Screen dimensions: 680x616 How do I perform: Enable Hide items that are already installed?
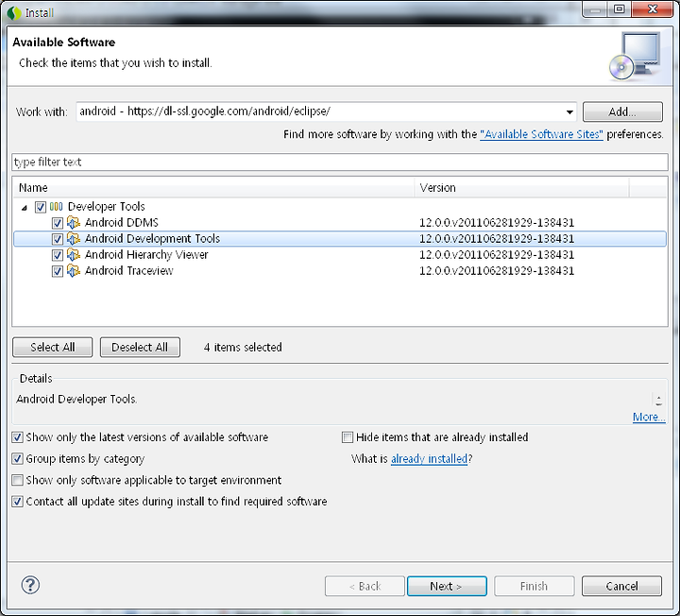click(348, 437)
